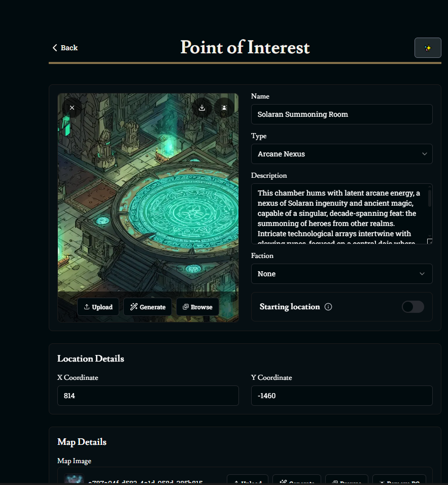Click the Upload image button
The height and width of the screenshot is (485, 448).
tap(98, 307)
